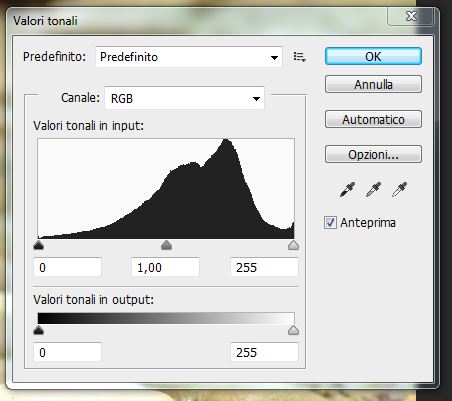Image resolution: width=452 pixels, height=401 pixels.
Task: Click the input black point slider handle
Action: tap(39, 245)
